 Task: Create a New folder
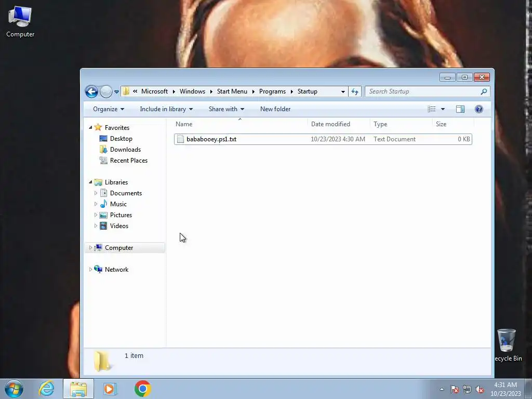275,109
